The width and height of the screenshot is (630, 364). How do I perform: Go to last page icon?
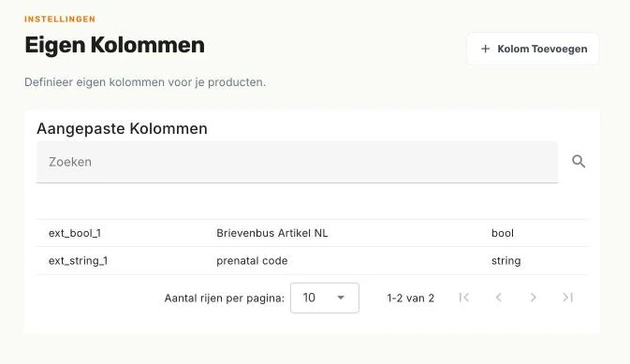(567, 298)
